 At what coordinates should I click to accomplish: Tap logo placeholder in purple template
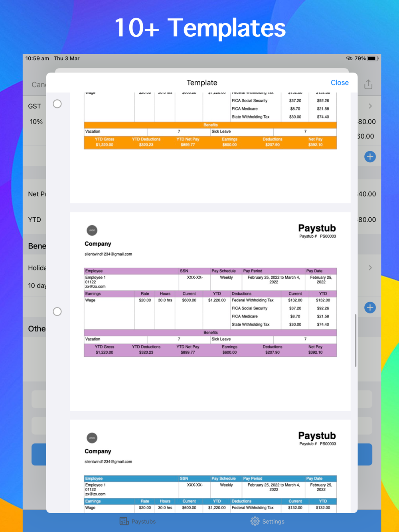click(x=92, y=230)
